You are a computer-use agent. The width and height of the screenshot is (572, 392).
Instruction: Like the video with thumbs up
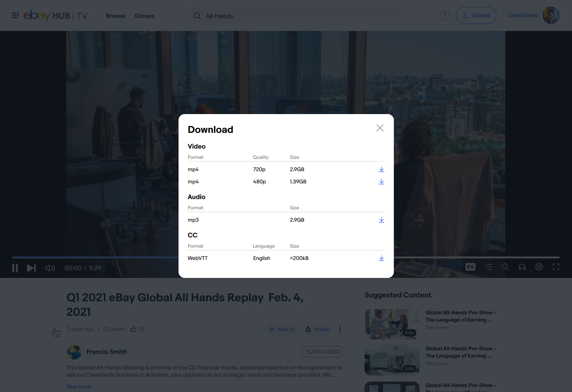133,329
